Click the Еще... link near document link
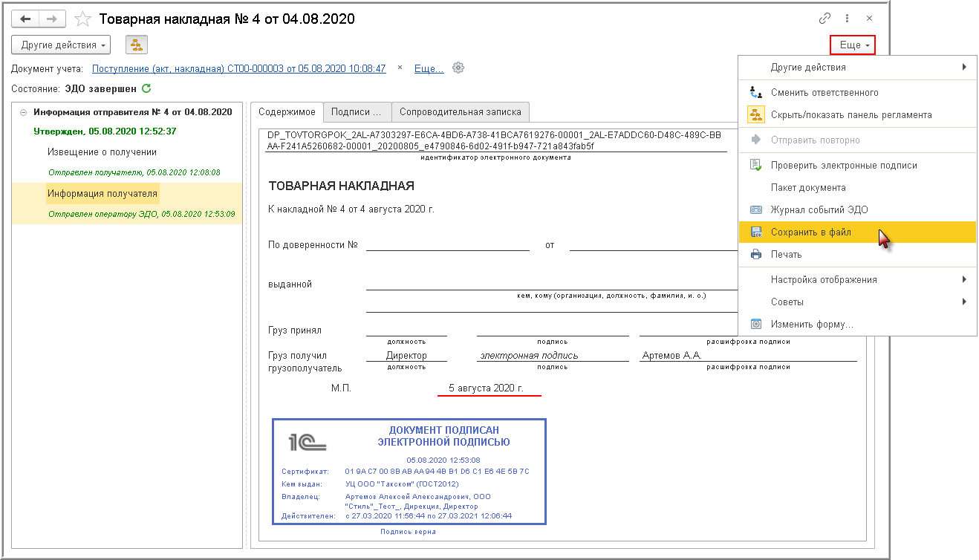This screenshot has width=979, height=560. (429, 68)
